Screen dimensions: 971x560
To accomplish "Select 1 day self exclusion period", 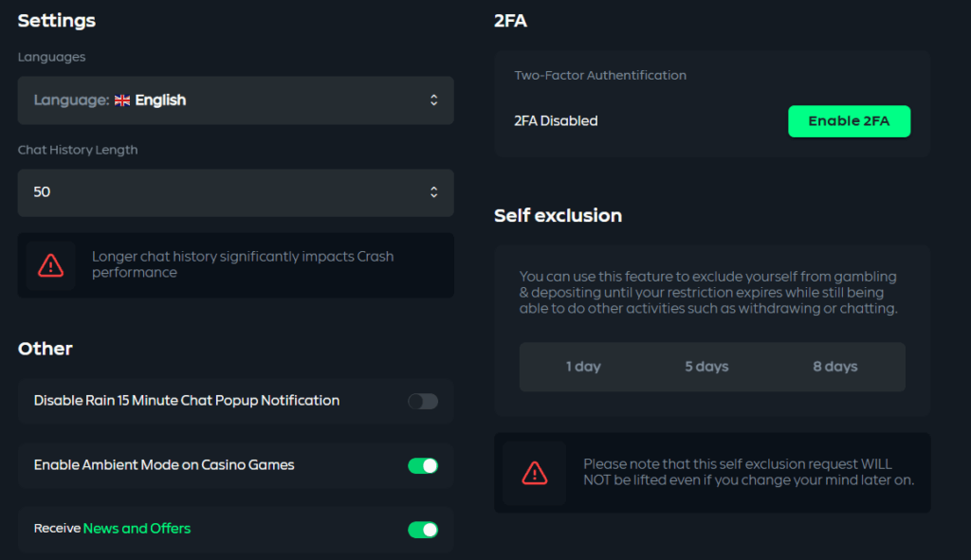I will coord(583,367).
